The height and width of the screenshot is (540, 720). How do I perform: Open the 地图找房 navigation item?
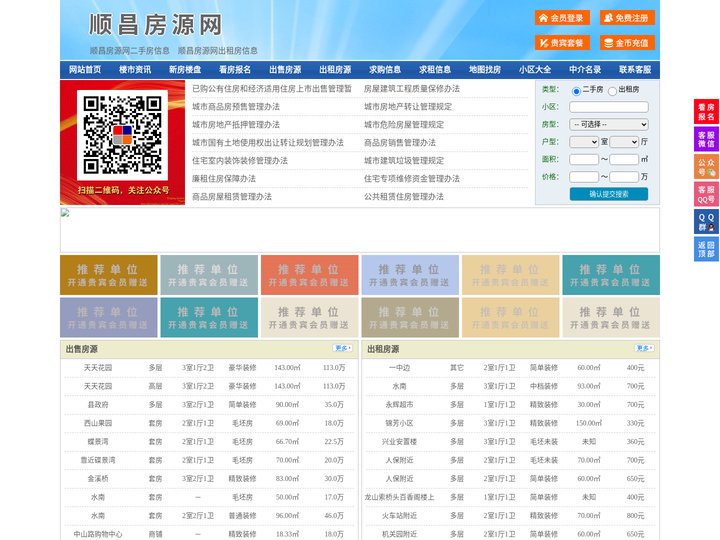[x=485, y=70]
